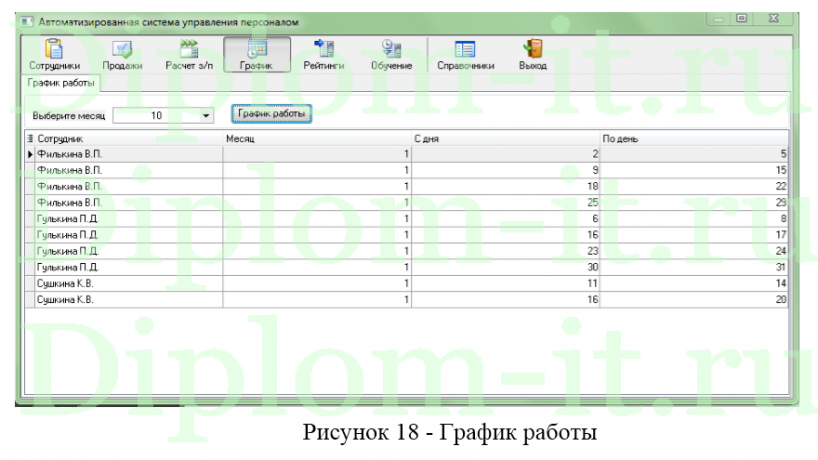Select the current-row arrow indicator
The width and height of the screenshot is (818, 460).
(30, 154)
